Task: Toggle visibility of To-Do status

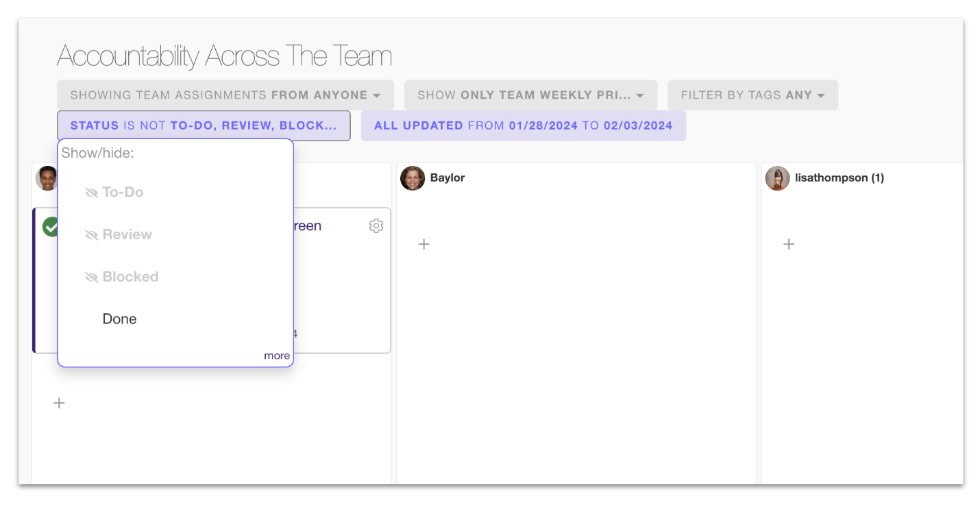Action: pos(114,193)
